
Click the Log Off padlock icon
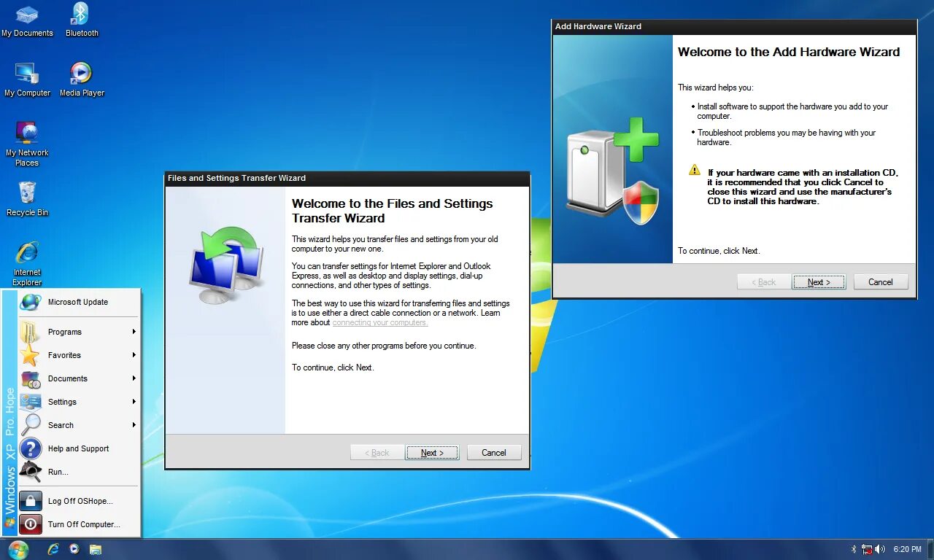pos(30,501)
